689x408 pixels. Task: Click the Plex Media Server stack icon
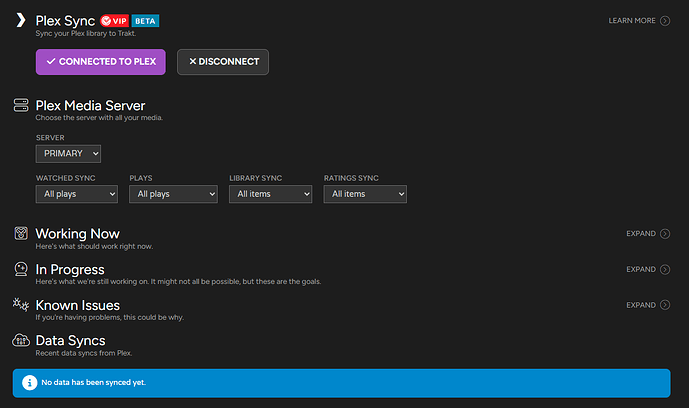tap(21, 105)
